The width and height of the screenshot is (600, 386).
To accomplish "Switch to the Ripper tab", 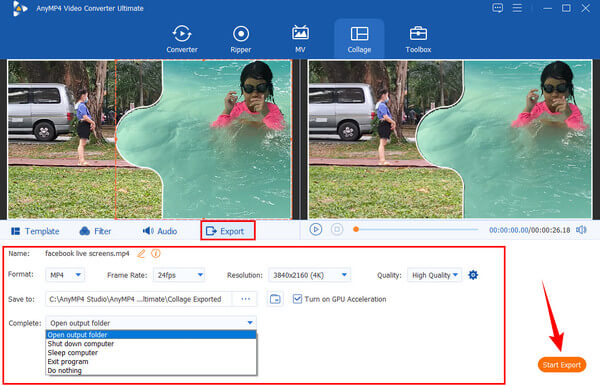I will 241,39.
